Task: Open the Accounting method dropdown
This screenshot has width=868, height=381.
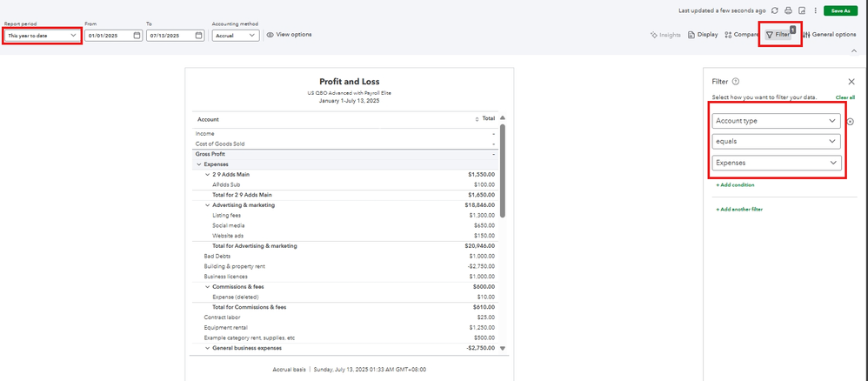Action: 235,36
